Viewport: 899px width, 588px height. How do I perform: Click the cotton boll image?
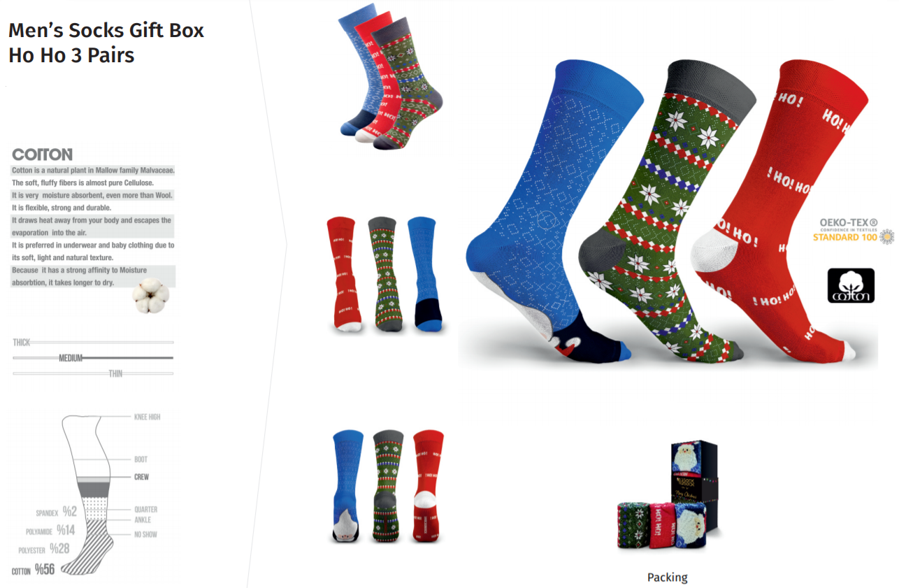150,296
